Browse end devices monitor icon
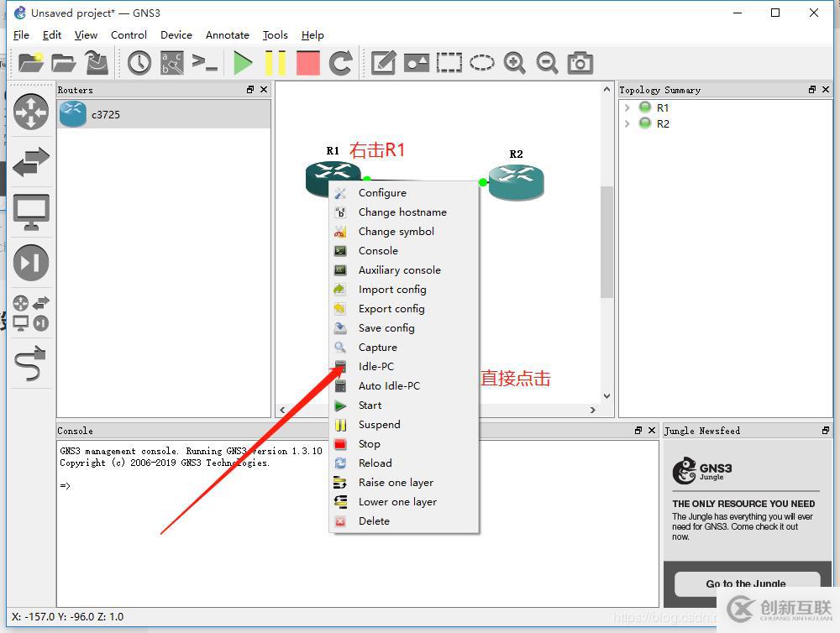The image size is (840, 633). pos(31,212)
